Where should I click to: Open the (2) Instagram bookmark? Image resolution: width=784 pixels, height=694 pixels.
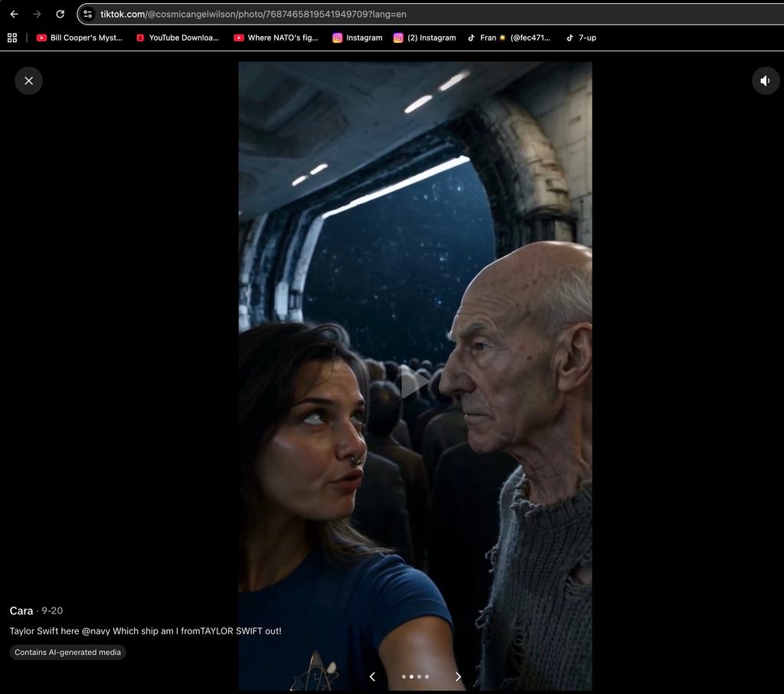click(x=424, y=38)
